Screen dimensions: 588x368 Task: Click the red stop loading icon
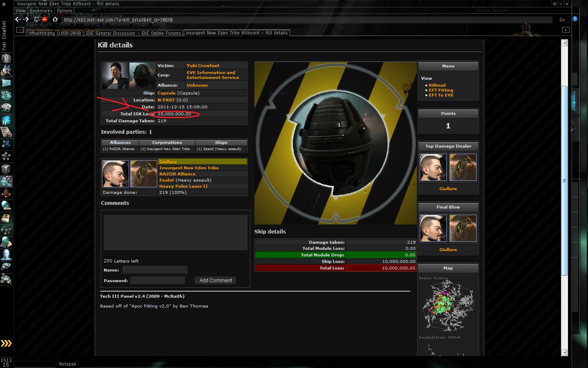[x=45, y=19]
